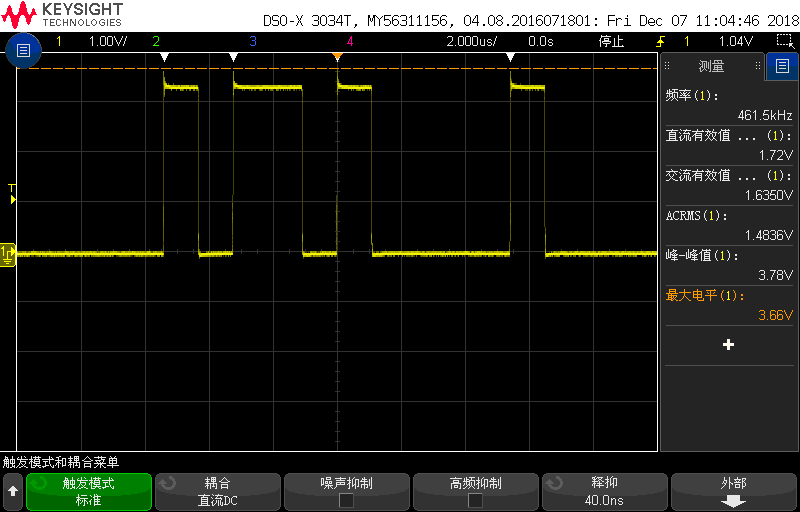Select channel 1 scale 1.00V/
The height and width of the screenshot is (512, 800).
[x=108, y=42]
